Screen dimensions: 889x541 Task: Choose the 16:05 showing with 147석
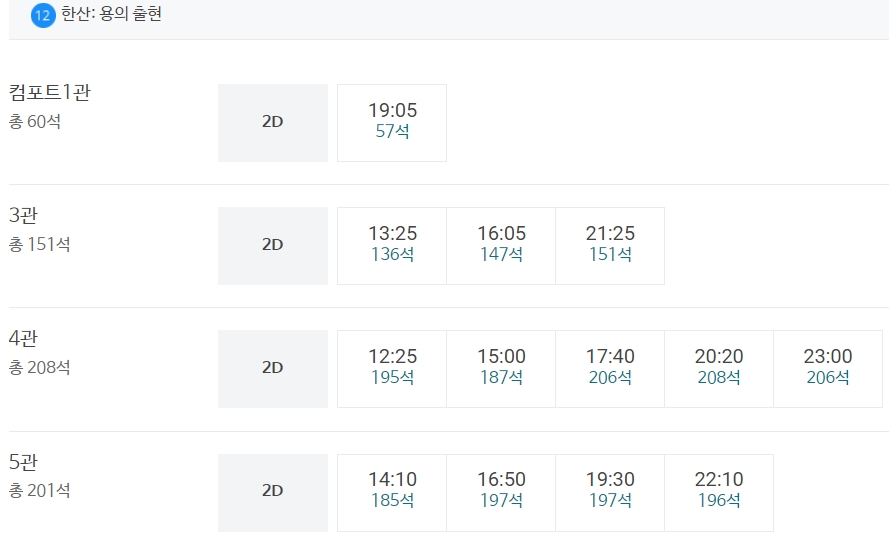501,246
